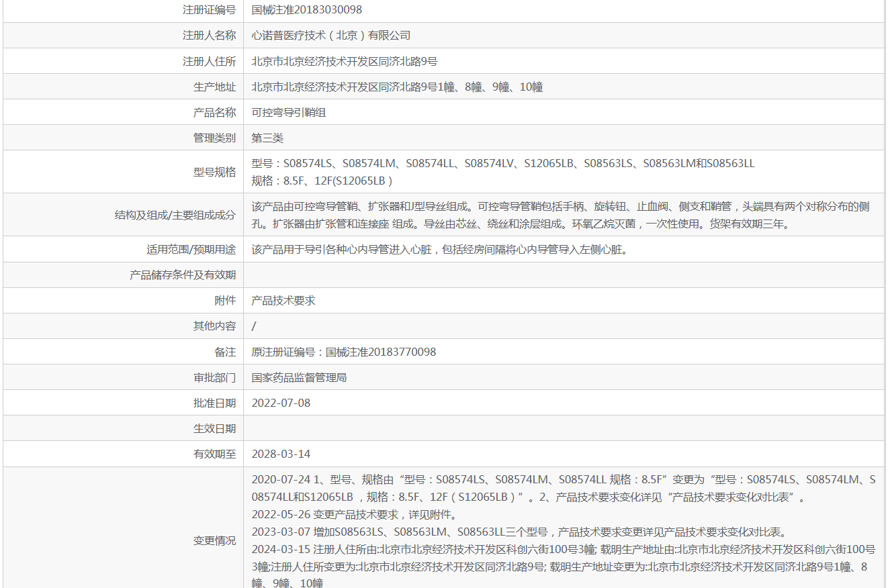The width and height of the screenshot is (890, 588).
Task: Click the 管理类别 row label
Action: 214,138
